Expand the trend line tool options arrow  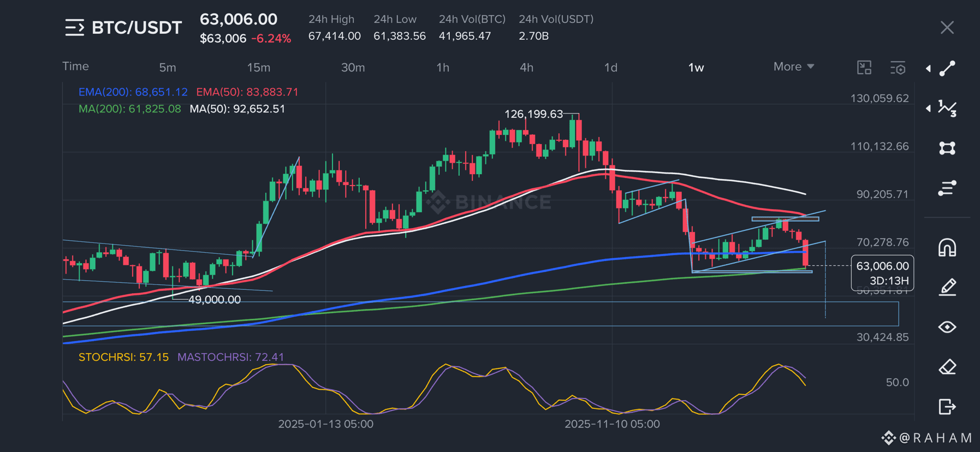tap(928, 68)
